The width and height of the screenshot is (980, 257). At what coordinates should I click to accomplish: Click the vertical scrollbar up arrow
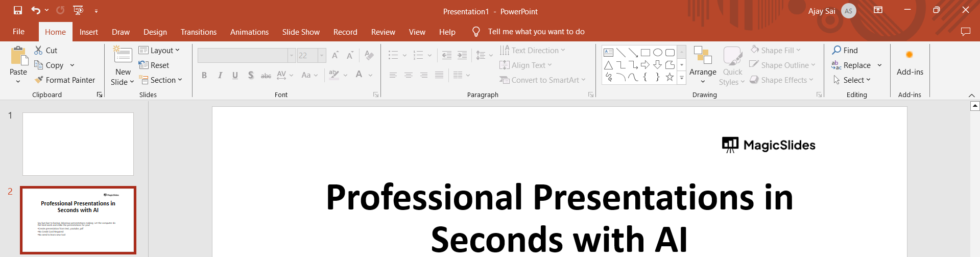point(975,106)
